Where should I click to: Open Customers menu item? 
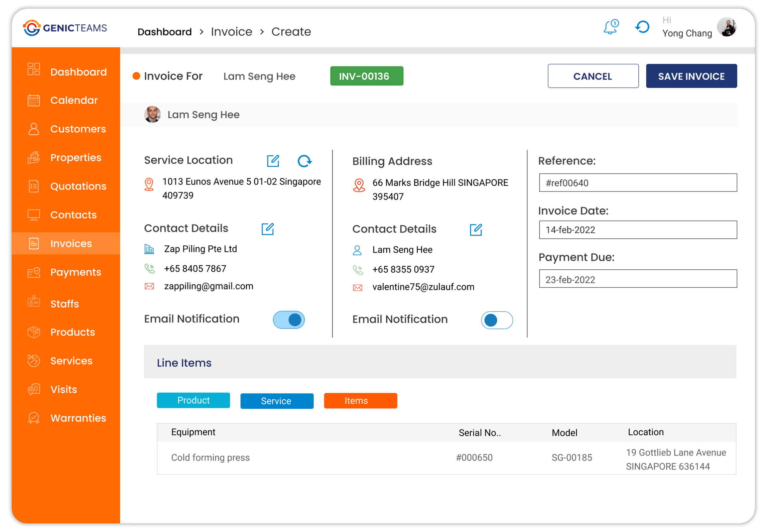tap(78, 129)
